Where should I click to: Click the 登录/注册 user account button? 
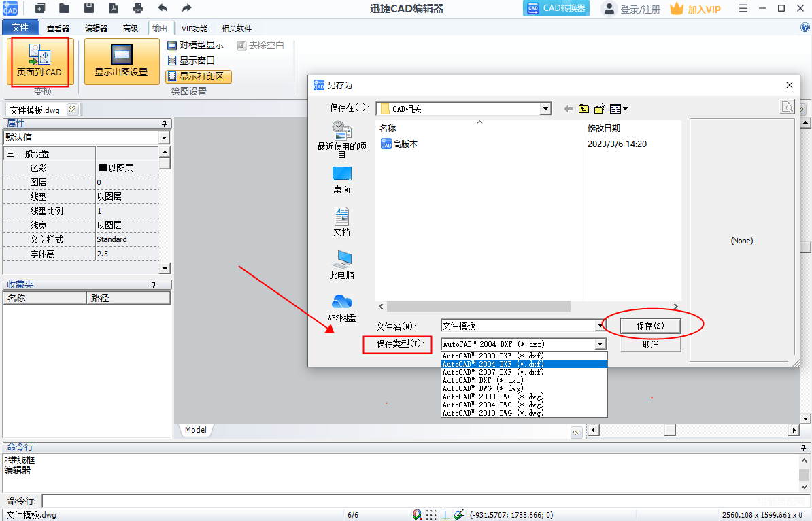click(x=632, y=9)
